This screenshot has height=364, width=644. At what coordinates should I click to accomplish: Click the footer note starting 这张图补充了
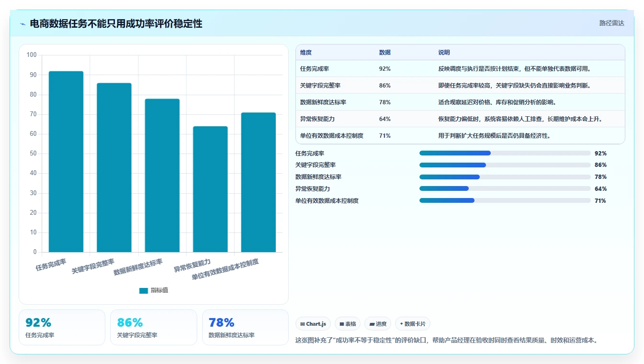pos(446,341)
